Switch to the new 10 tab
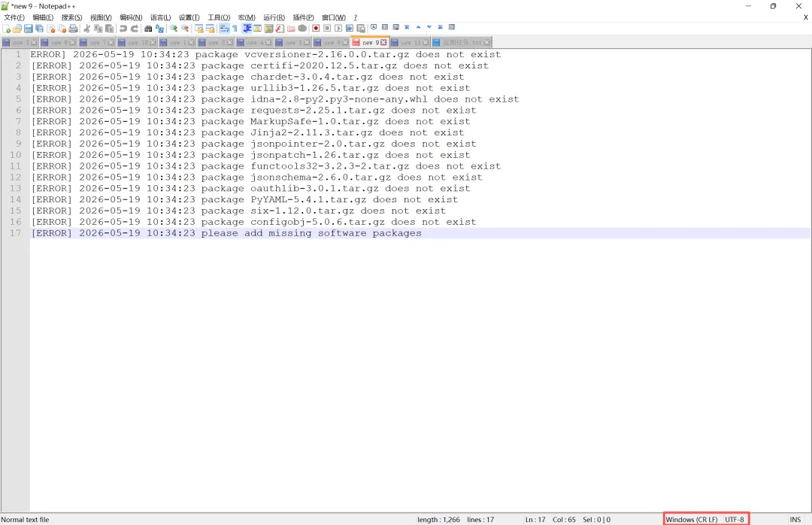The height and width of the screenshot is (525, 812). 137,43
